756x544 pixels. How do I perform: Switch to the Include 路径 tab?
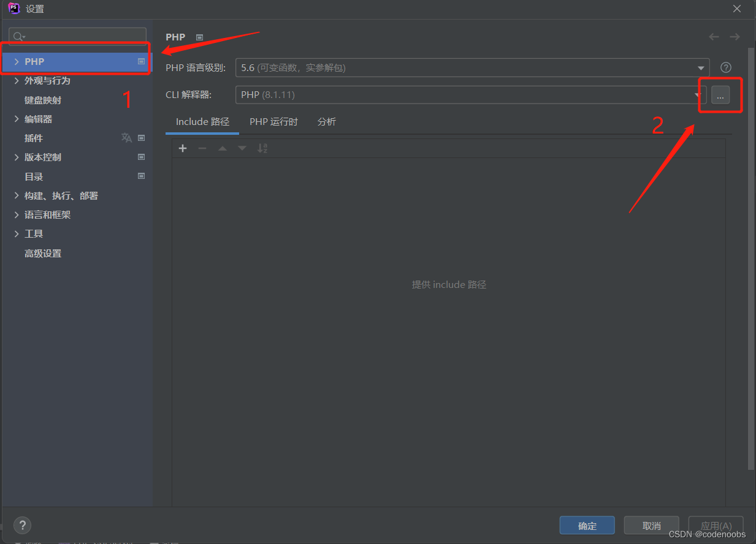point(202,122)
